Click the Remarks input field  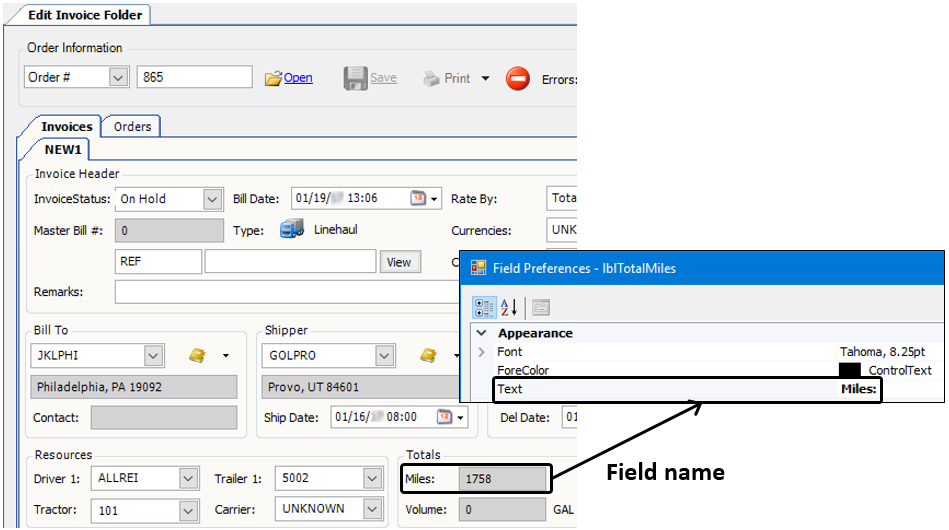pos(287,292)
